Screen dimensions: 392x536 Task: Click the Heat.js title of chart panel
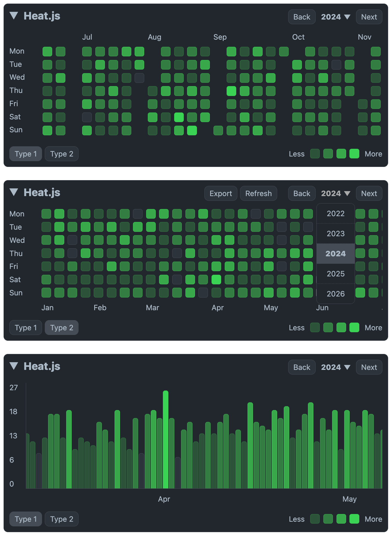tap(42, 366)
